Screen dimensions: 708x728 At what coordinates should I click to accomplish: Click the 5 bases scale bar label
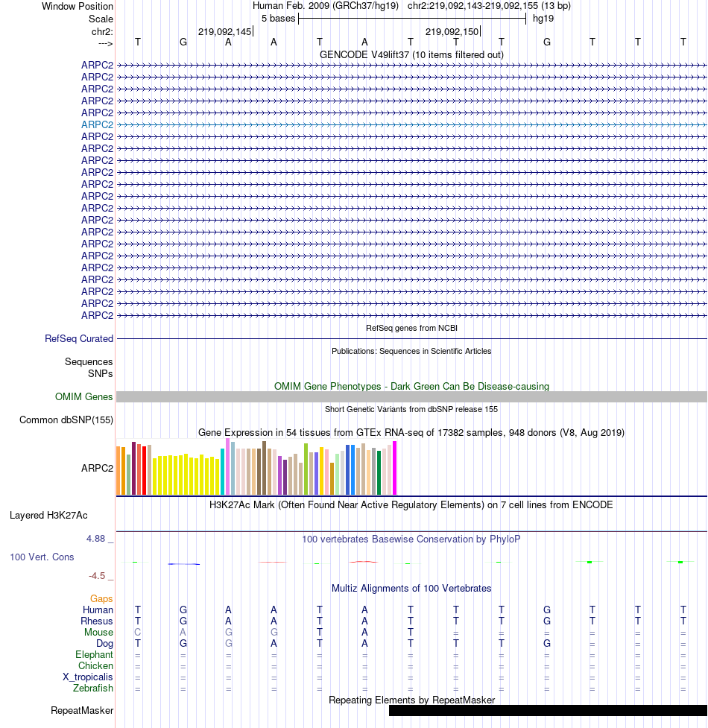point(278,19)
